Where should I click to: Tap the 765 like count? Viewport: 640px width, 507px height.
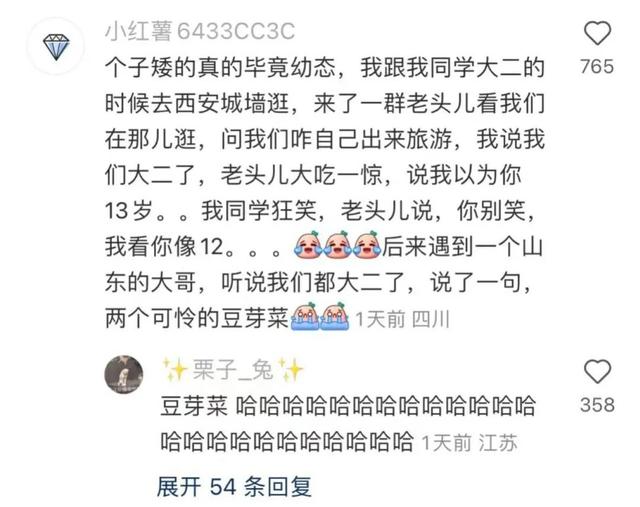[x=597, y=67]
